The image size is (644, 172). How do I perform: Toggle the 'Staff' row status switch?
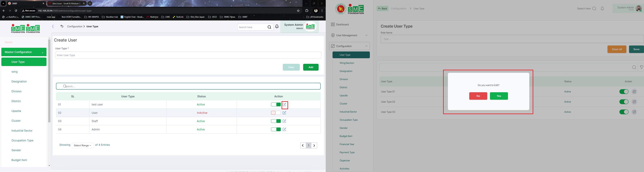[276, 121]
